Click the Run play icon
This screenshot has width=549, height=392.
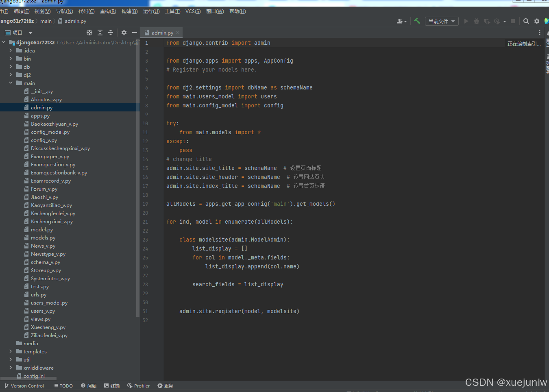coord(466,21)
